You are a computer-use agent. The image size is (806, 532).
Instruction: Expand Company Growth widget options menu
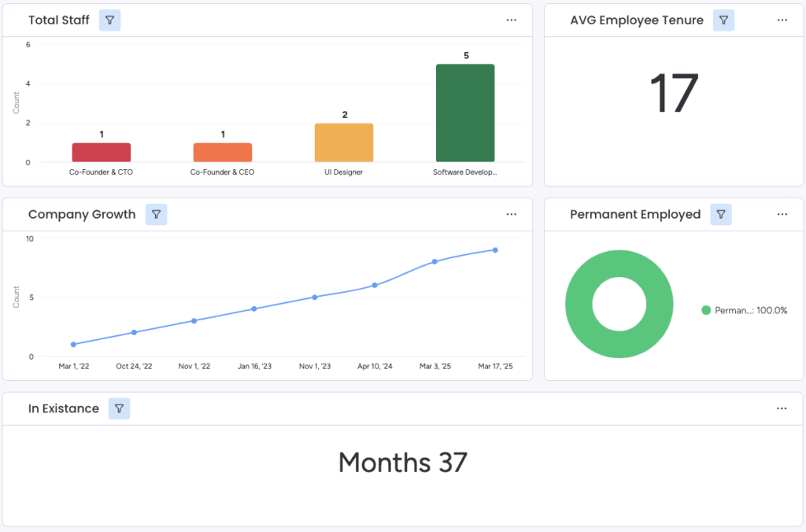(512, 214)
